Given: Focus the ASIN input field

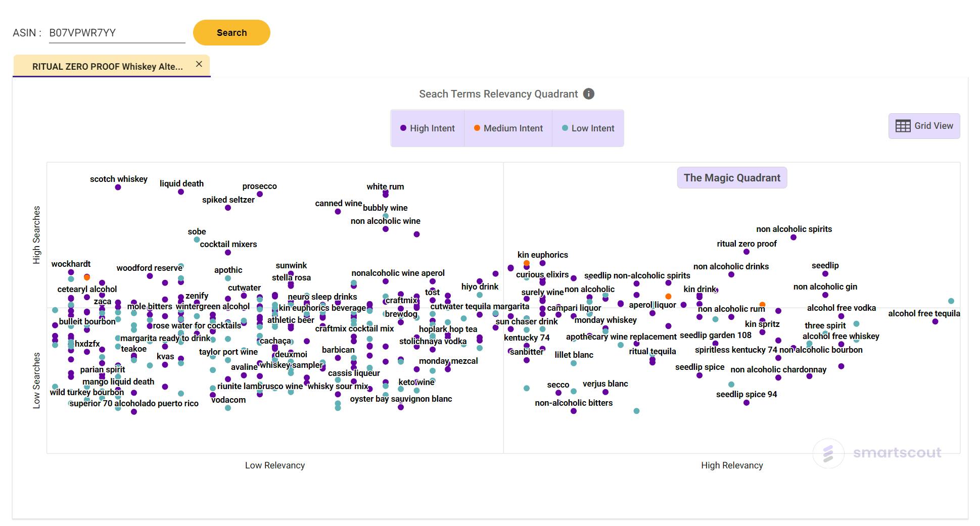Looking at the screenshot, I should (x=117, y=33).
